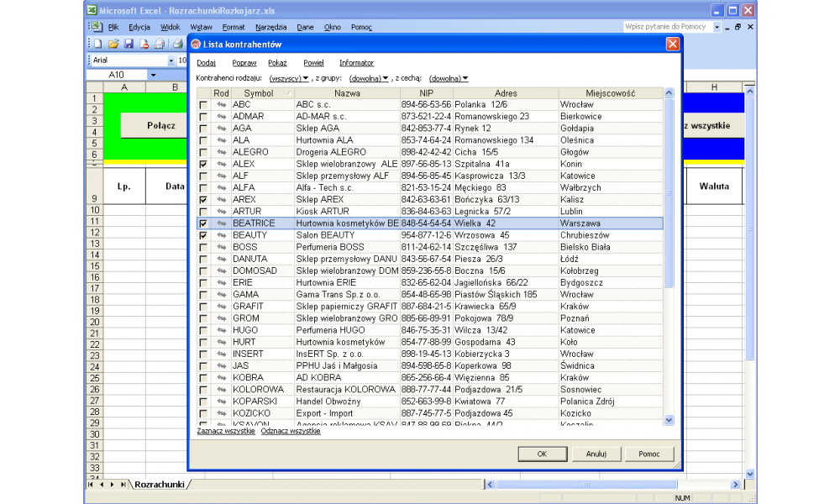
Task: Open the Arial font name dropdown
Action: click(x=171, y=60)
